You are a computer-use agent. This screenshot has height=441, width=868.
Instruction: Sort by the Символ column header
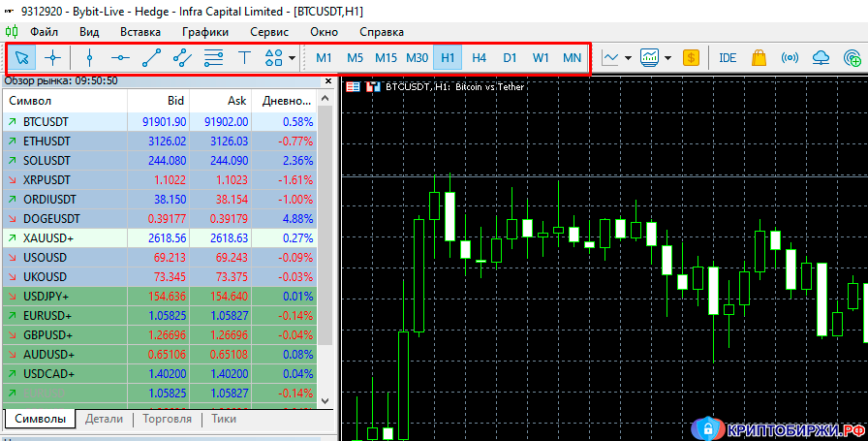click(65, 101)
